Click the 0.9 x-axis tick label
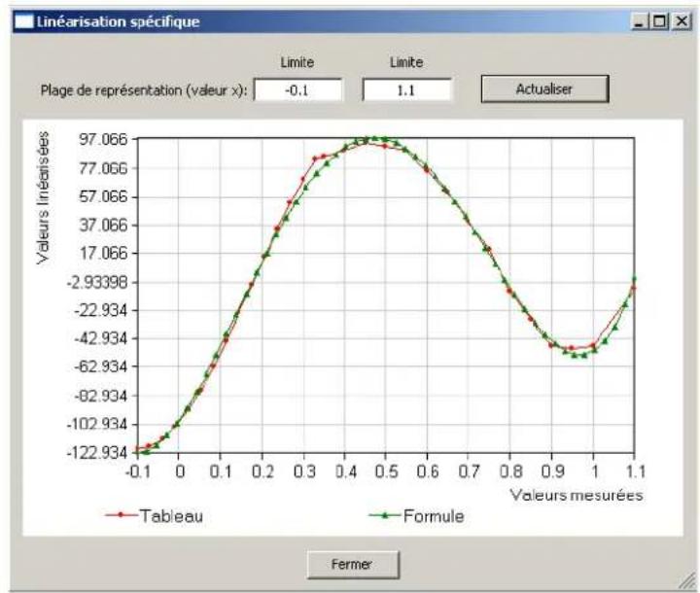This screenshot has width=700, height=593. [552, 471]
